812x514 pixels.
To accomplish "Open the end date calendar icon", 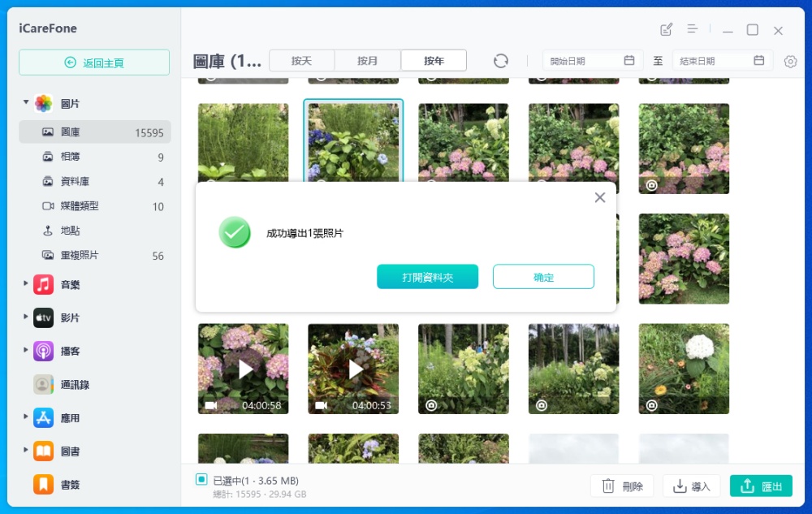I will [758, 60].
